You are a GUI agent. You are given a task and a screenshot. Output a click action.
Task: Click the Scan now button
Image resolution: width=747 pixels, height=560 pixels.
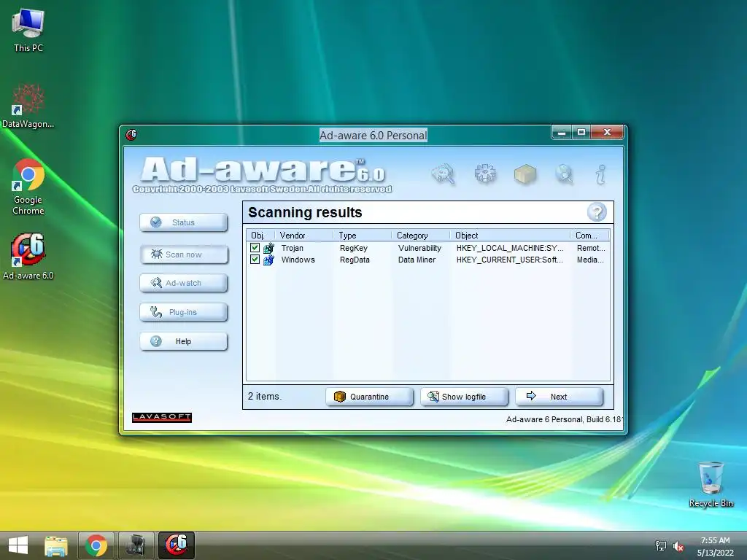[183, 254]
